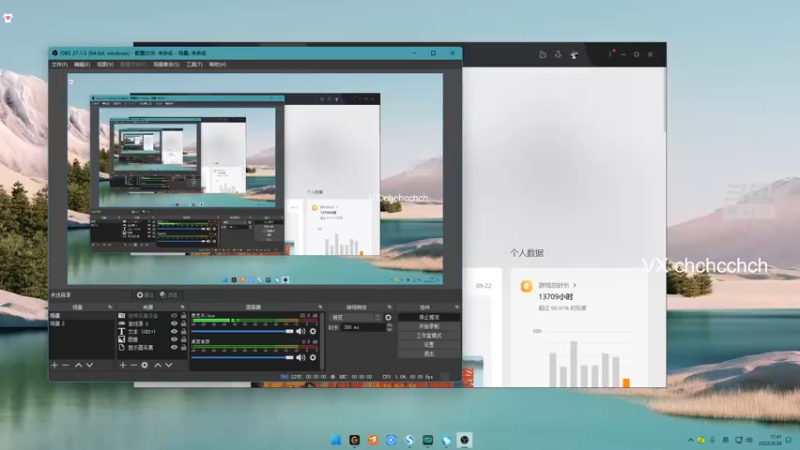The image size is (800, 450).
Task: Open OBS 设置 button
Action: point(429,345)
